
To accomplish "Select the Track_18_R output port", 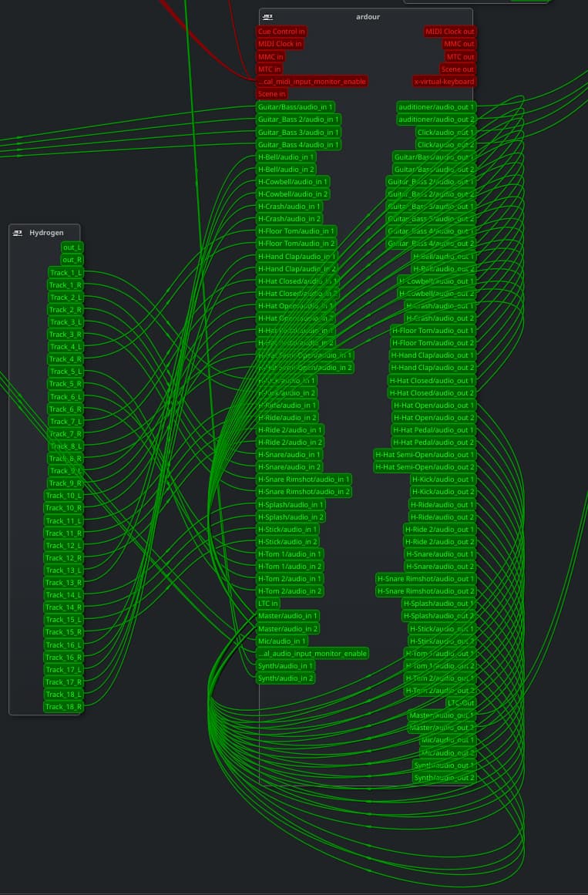I will coord(62,706).
